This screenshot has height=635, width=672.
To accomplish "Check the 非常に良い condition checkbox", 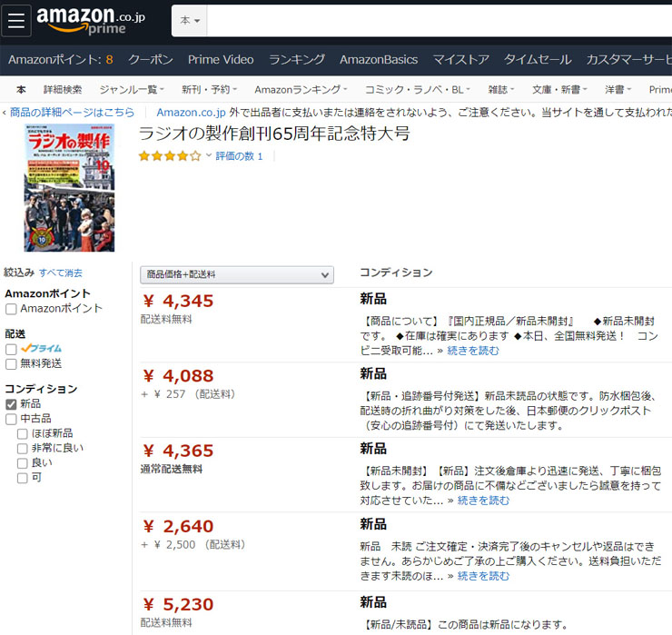I will [x=23, y=449].
